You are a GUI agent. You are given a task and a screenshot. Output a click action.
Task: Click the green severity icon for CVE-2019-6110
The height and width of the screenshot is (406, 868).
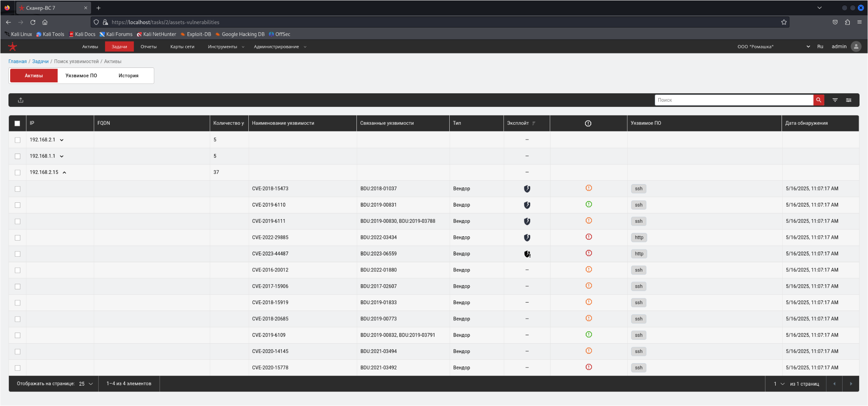point(588,204)
